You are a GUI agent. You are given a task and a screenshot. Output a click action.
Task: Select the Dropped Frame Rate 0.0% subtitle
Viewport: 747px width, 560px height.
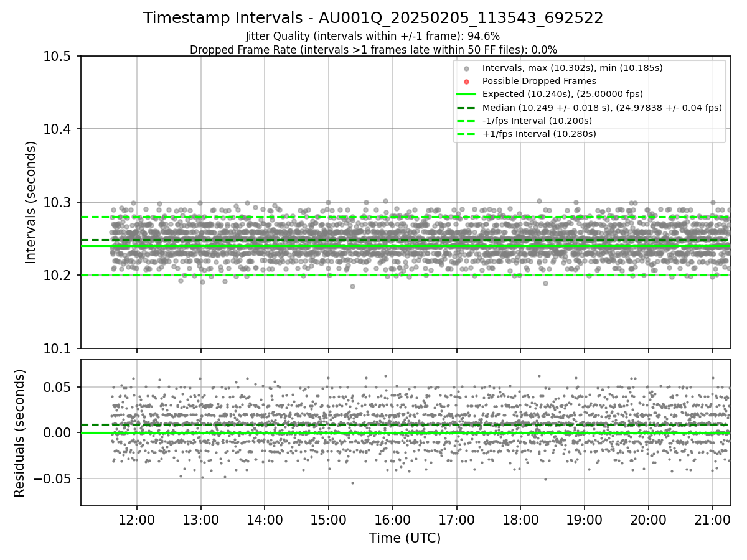[x=374, y=49]
